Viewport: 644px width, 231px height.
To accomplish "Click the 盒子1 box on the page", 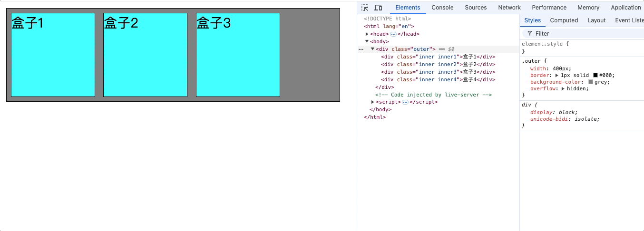I will coord(53,55).
